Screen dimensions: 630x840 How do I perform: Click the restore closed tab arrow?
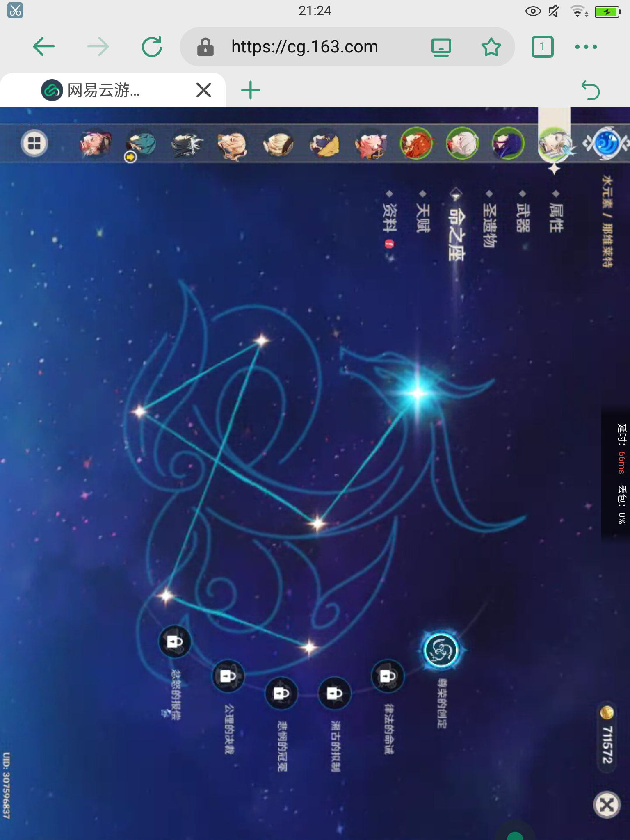591,90
